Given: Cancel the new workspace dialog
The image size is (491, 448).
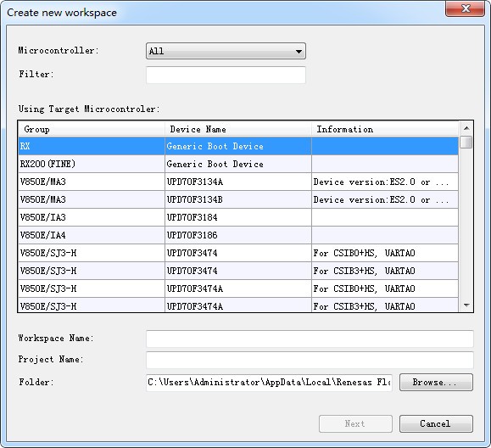Looking at the screenshot, I should pyautogui.click(x=436, y=424).
